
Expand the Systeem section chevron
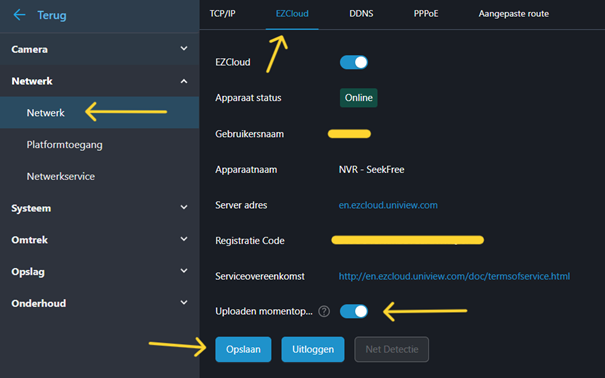(x=184, y=208)
